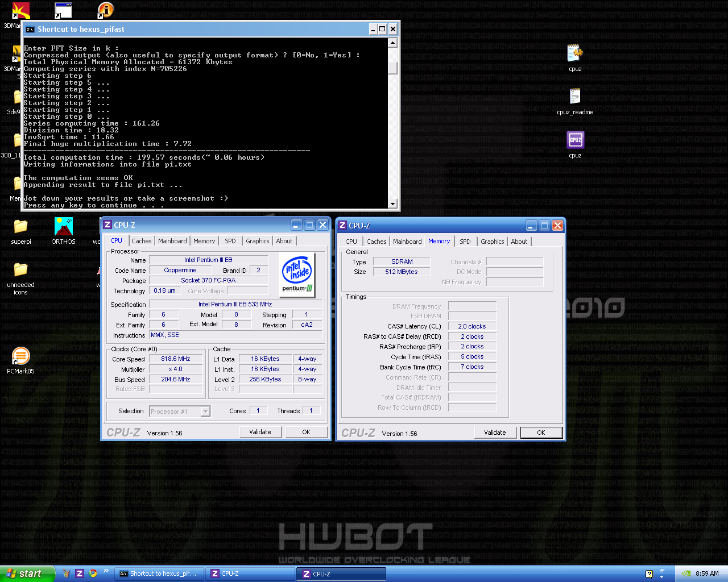This screenshot has width=728, height=582.
Task: Open the Start menu
Action: pyautogui.click(x=27, y=573)
